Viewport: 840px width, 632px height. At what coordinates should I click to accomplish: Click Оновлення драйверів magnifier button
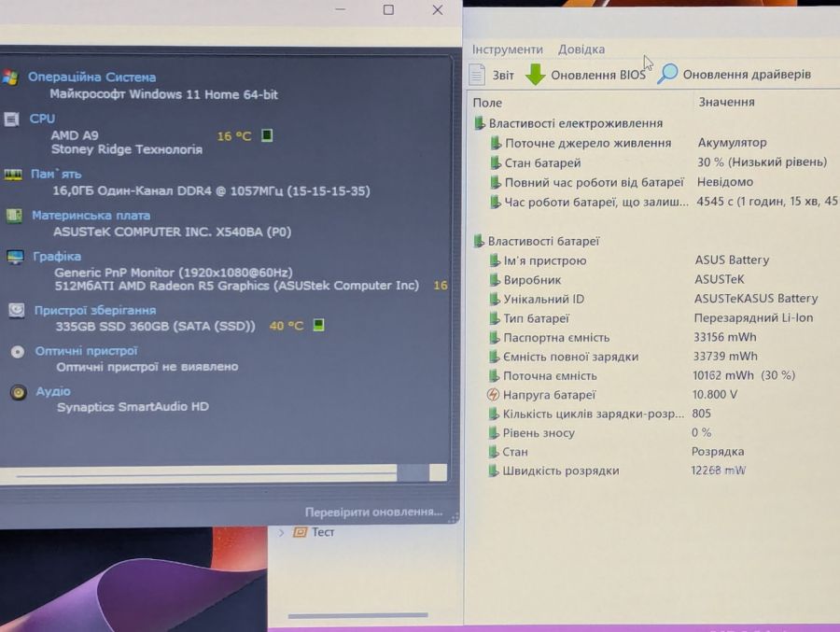(x=735, y=74)
